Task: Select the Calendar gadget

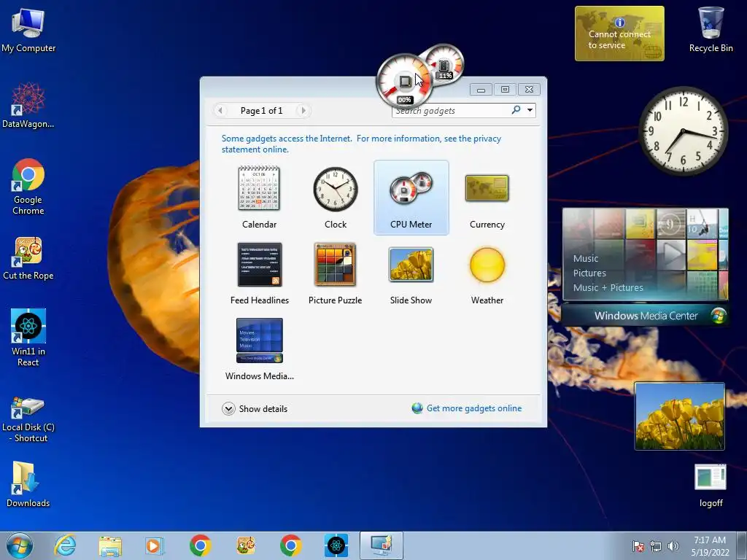Action: click(259, 197)
